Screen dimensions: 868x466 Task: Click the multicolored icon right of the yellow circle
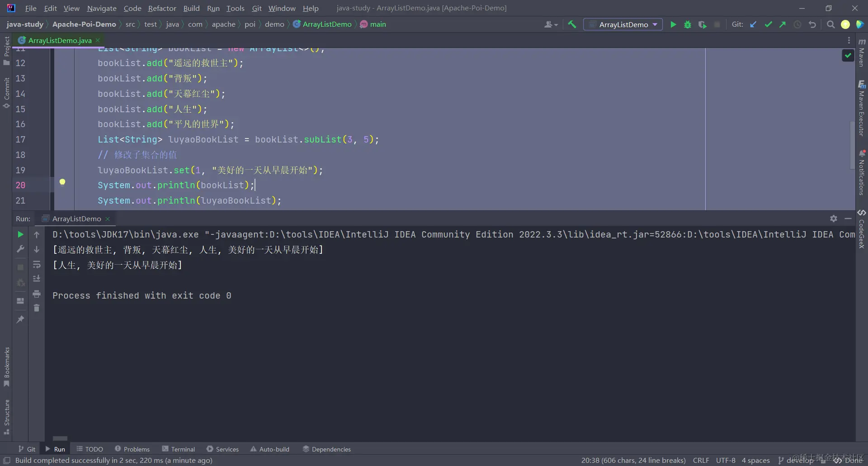coord(860,24)
